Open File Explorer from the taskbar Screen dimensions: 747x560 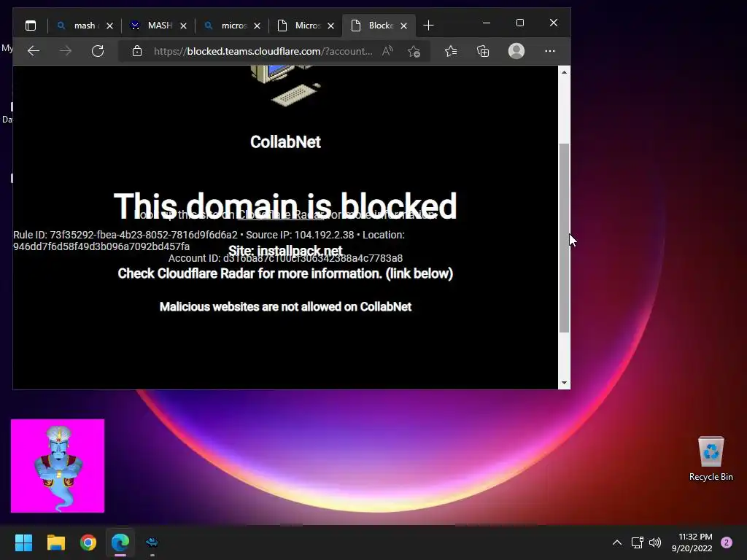coord(55,542)
